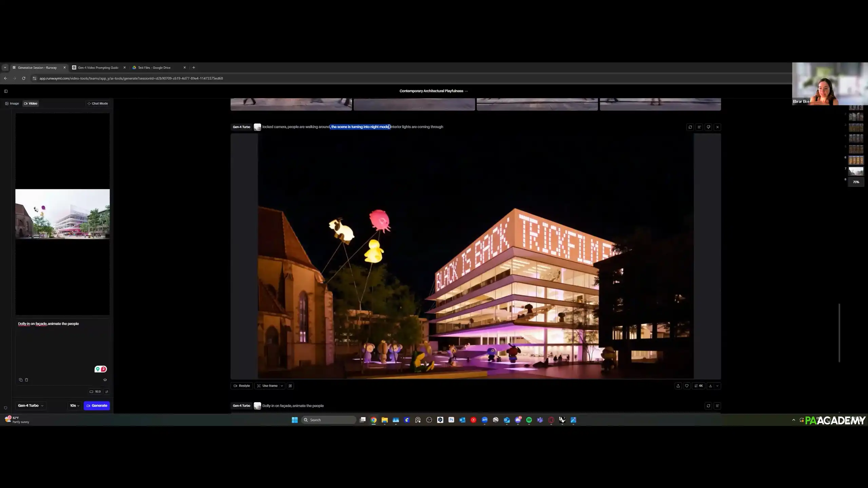Change the 16:9 aspect ratio setting
This screenshot has height=488, width=868.
(95, 391)
